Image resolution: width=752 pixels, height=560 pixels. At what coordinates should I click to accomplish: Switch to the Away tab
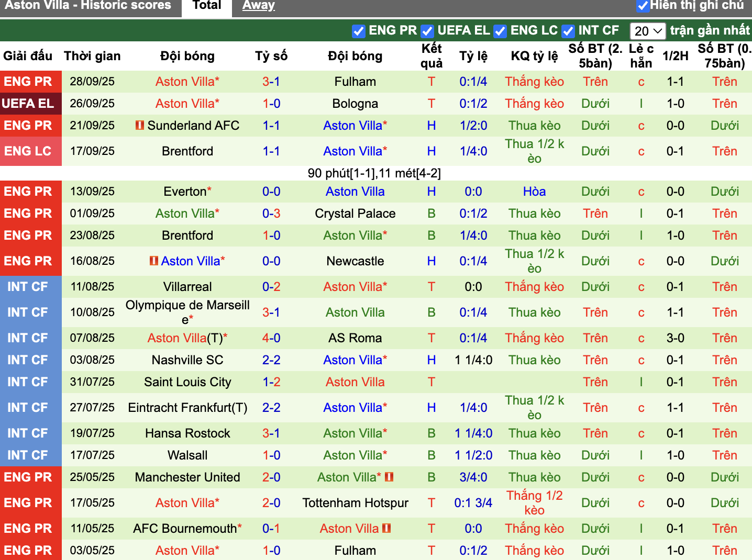tap(259, 6)
